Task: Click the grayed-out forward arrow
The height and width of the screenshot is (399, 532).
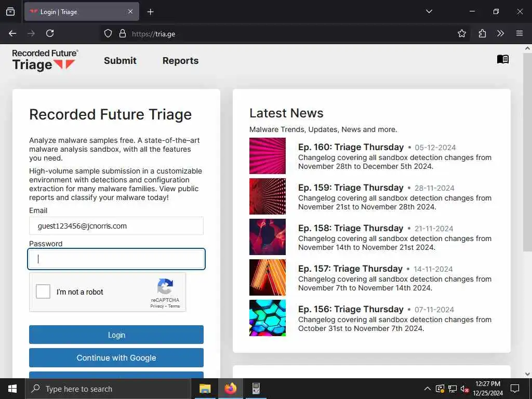Action: 31,33
